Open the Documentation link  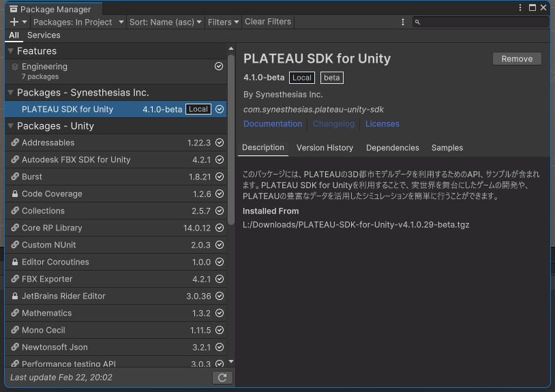pyautogui.click(x=273, y=124)
